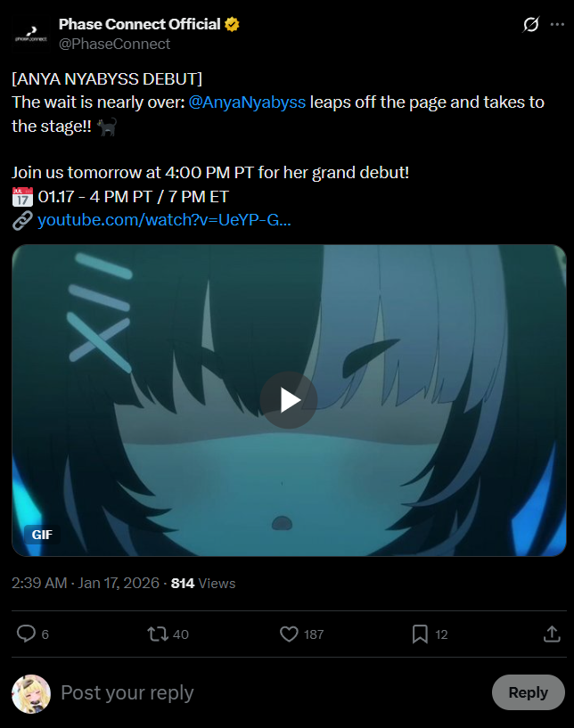Click the Reply button
This screenshot has width=574, height=728.
tap(529, 692)
